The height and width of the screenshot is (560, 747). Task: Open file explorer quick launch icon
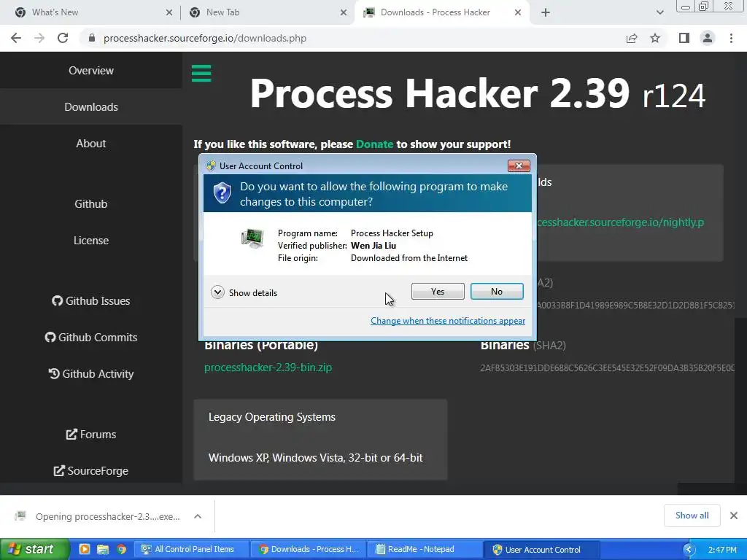[102, 549]
